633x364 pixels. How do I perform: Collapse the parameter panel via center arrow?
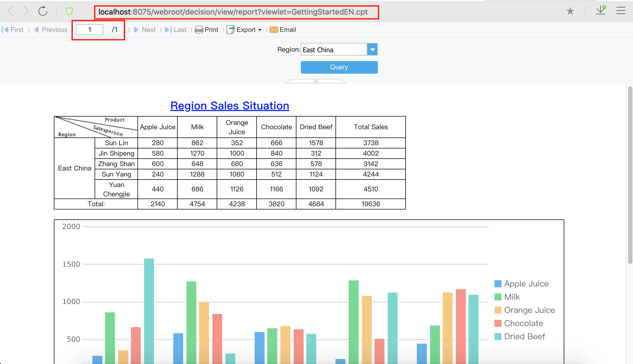click(x=316, y=82)
